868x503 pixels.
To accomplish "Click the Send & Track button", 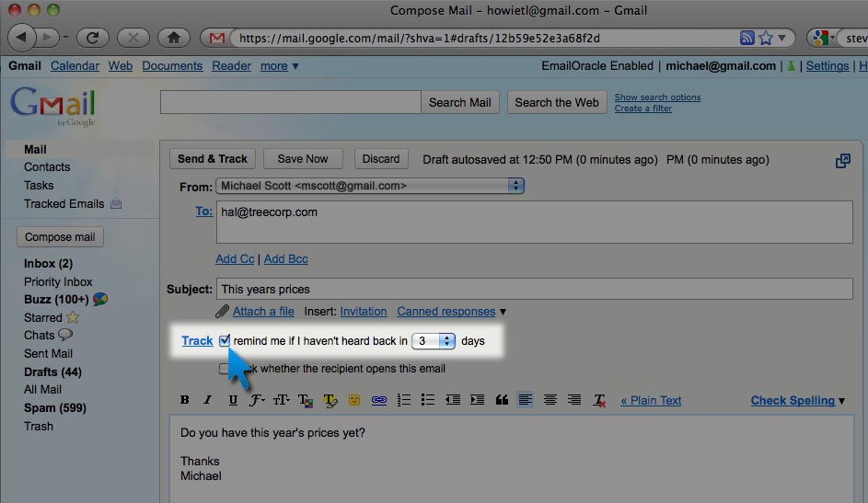I will coord(213,159).
